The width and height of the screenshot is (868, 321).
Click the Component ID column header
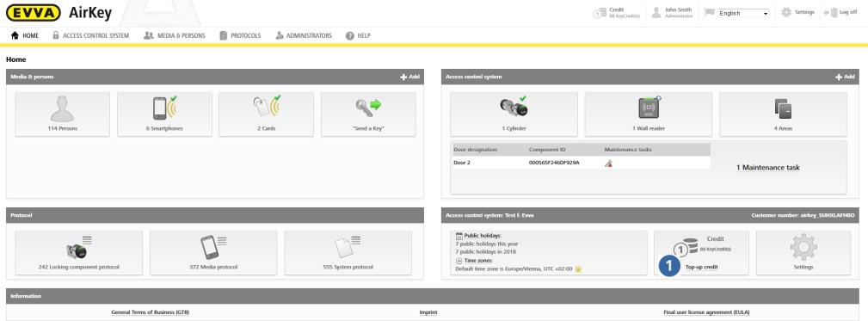coord(547,150)
